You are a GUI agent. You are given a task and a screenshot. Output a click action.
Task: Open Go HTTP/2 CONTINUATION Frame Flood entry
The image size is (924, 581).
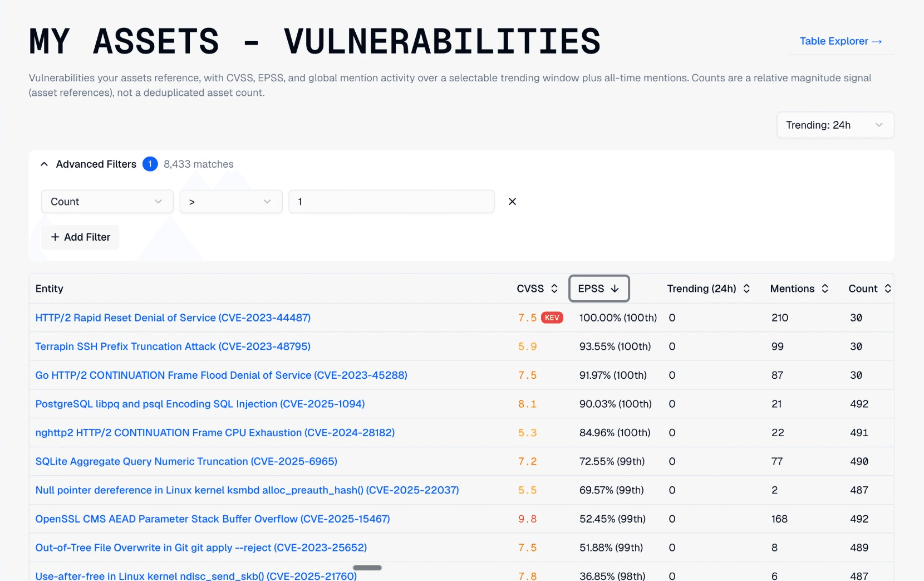tap(222, 375)
